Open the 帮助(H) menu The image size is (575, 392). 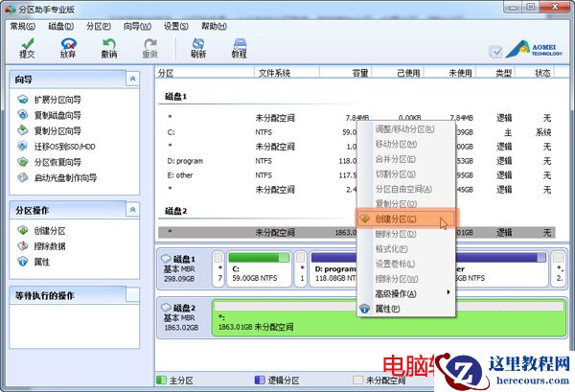[x=214, y=27]
